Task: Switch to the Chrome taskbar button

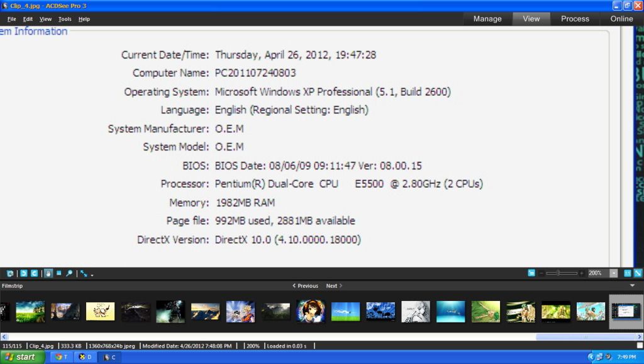Action: click(x=62, y=357)
